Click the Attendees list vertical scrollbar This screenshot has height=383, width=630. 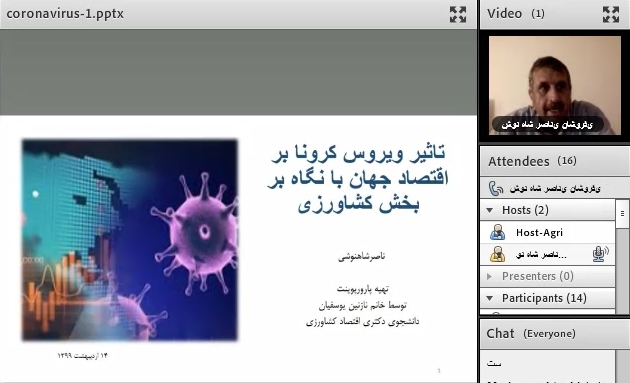[x=622, y=257]
